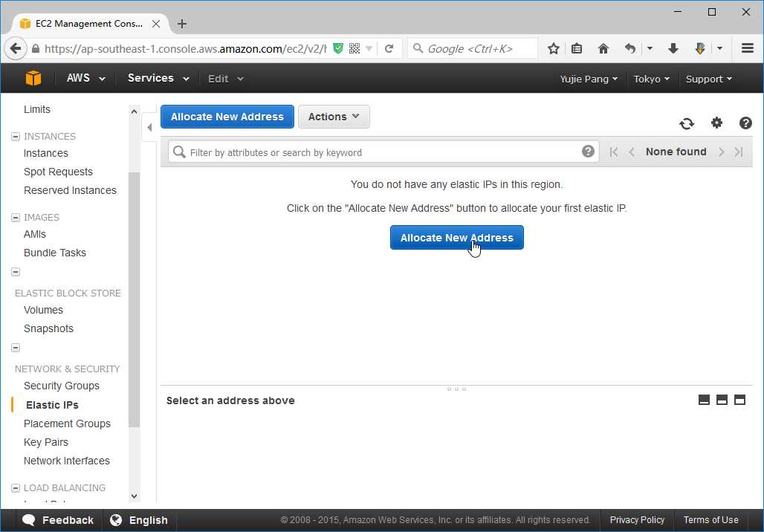Reload the page with refresh icon
The height and width of the screenshot is (532, 764).
[x=389, y=49]
